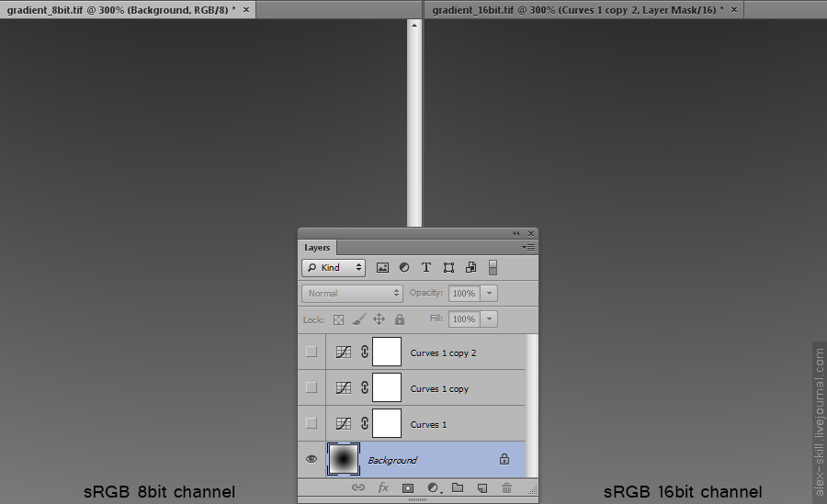Show the Curves 1 copy 2 layer
The width and height of the screenshot is (827, 504).
(x=312, y=352)
